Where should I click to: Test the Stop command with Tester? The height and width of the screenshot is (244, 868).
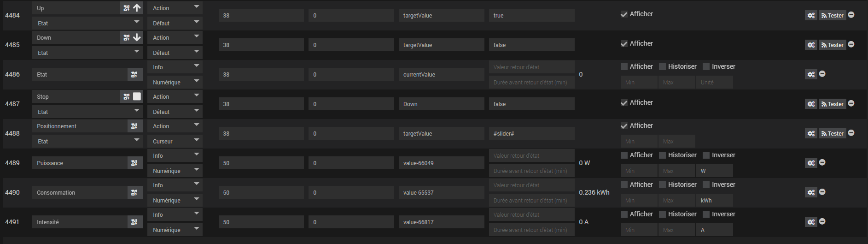(833, 104)
